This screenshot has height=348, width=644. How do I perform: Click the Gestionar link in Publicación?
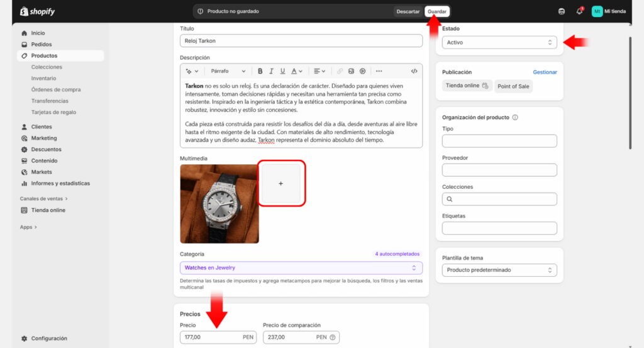point(545,72)
